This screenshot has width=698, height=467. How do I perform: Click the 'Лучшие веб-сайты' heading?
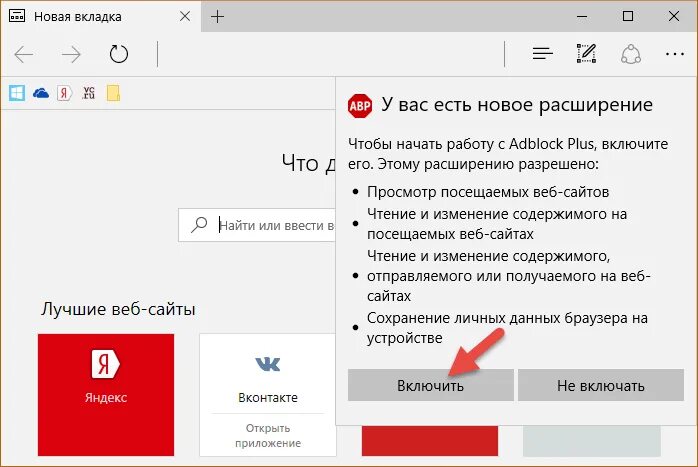coord(118,309)
